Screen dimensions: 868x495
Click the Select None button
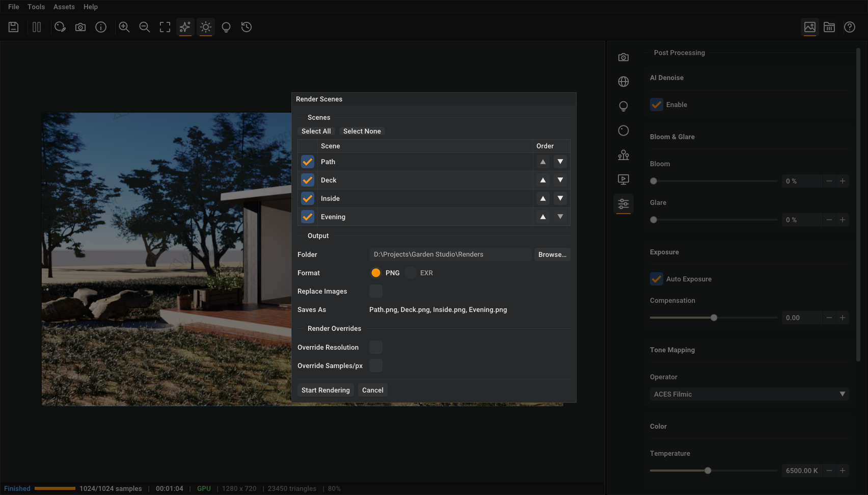pyautogui.click(x=362, y=131)
